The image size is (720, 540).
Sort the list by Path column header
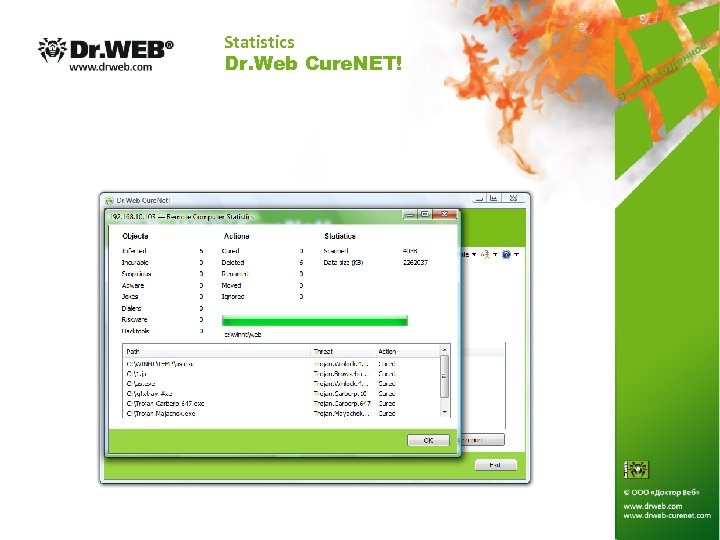click(217, 351)
